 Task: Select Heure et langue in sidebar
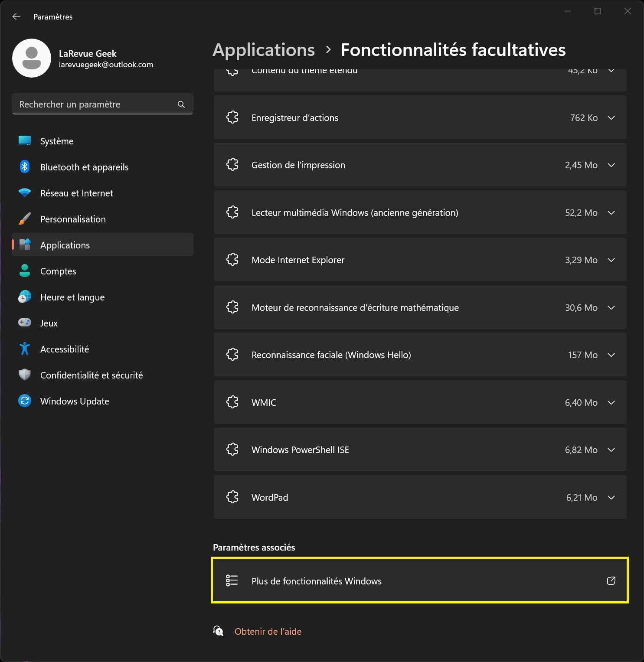pos(72,297)
